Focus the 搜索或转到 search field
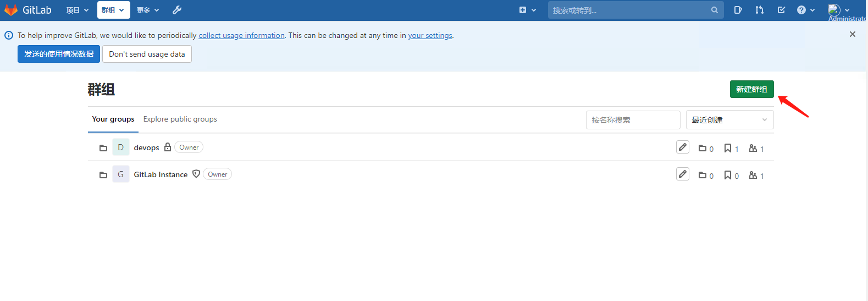 pyautogui.click(x=635, y=10)
